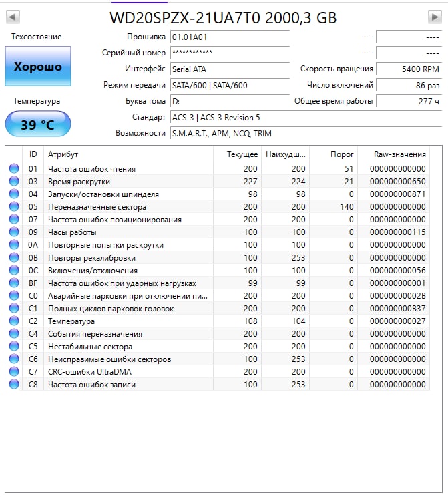This screenshot has height=497, width=448.
Task: Go to previous disk with left arrow
Action: coord(13,17)
